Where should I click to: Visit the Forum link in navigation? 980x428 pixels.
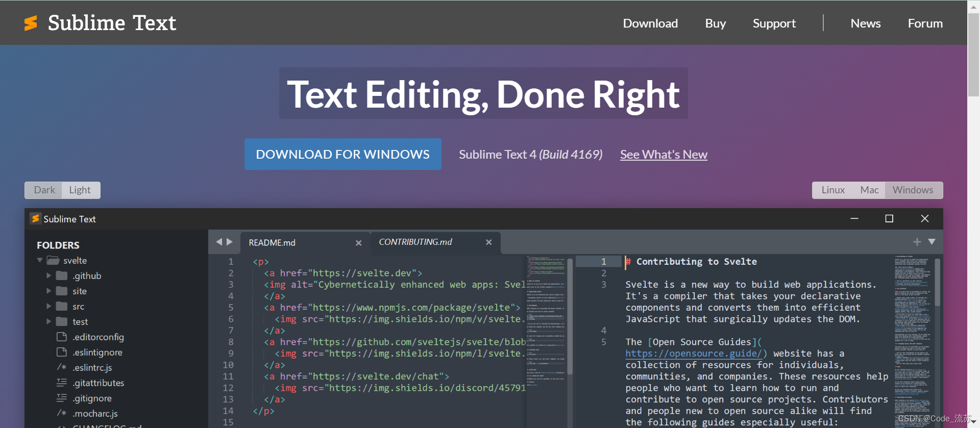click(x=925, y=23)
